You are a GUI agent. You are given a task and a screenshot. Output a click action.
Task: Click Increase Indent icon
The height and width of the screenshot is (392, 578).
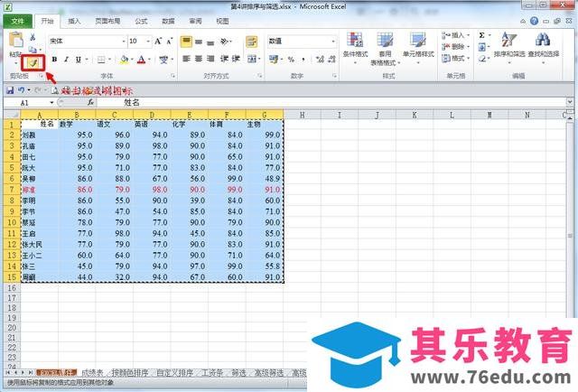coord(236,59)
